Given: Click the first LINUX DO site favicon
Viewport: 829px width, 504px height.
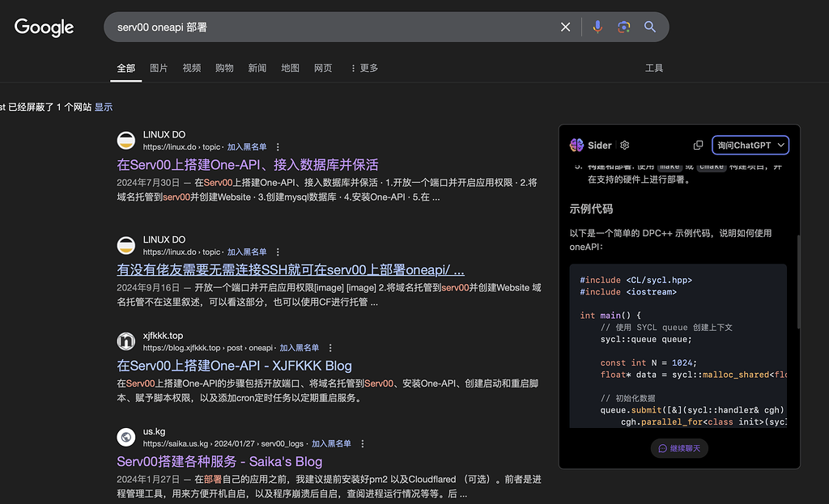Looking at the screenshot, I should tap(125, 141).
